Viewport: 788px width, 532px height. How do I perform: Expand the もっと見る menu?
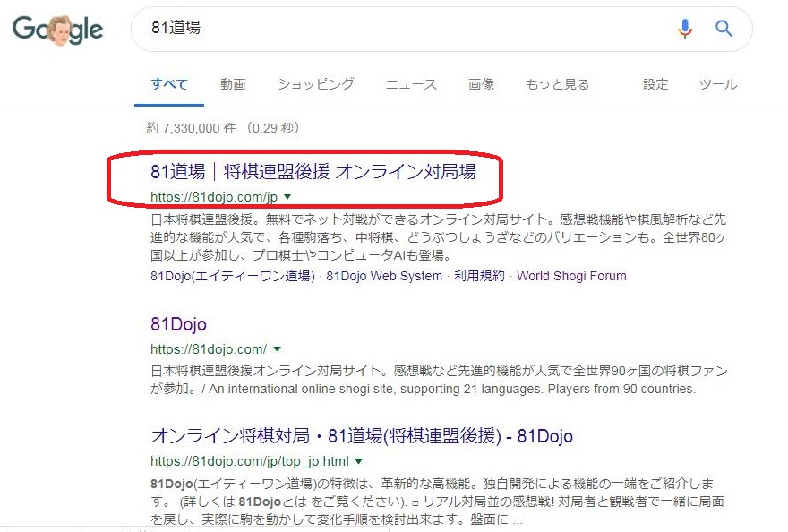[x=557, y=84]
